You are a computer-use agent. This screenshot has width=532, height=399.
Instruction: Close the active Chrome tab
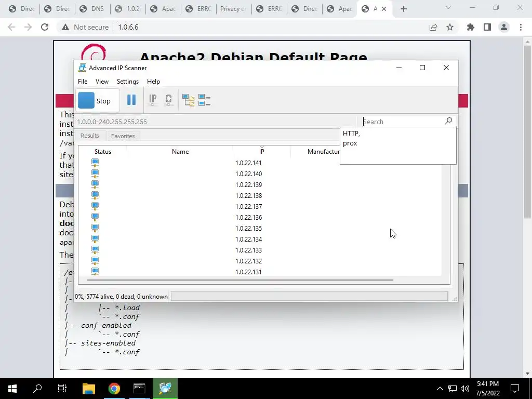pyautogui.click(x=384, y=9)
